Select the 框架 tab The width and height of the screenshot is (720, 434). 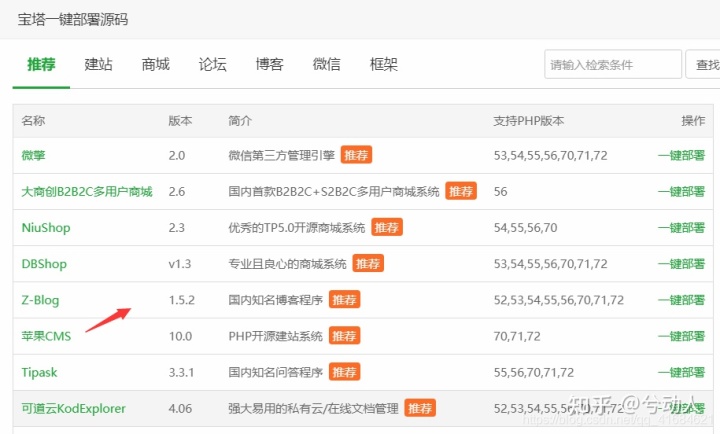pyautogui.click(x=383, y=64)
